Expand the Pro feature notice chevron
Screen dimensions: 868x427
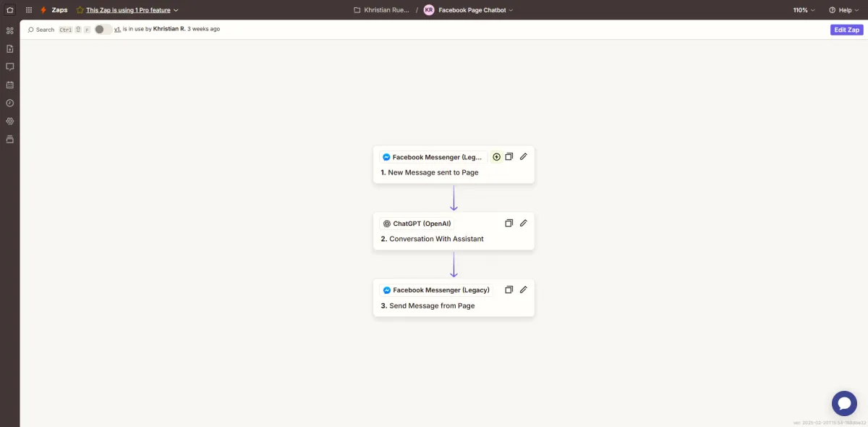176,10
